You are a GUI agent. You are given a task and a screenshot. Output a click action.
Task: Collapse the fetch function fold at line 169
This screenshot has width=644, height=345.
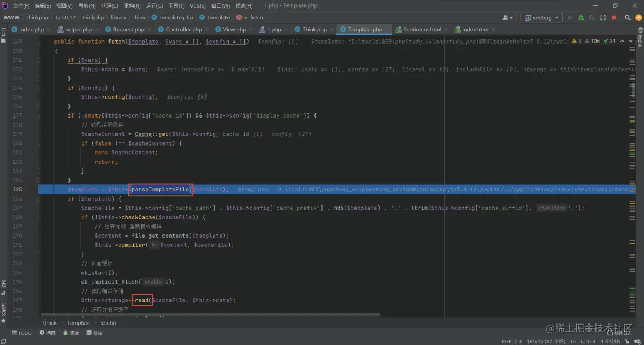(x=38, y=42)
